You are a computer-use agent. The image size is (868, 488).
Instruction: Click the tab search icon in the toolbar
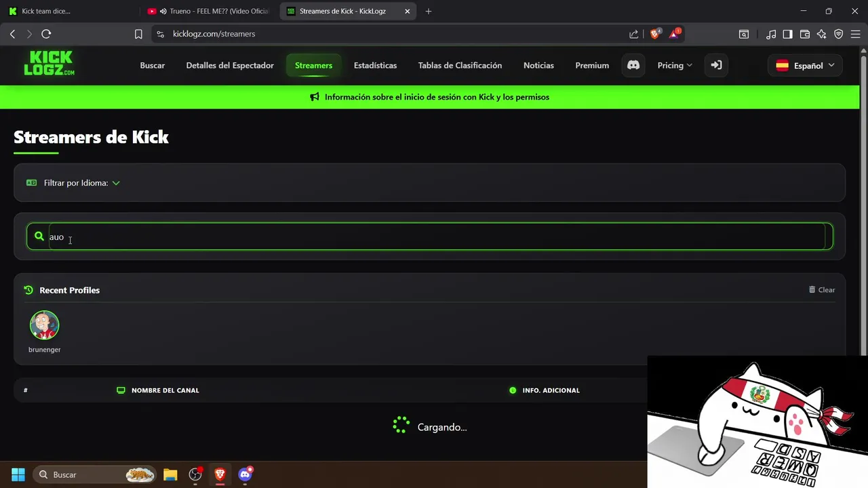pyautogui.click(x=744, y=34)
